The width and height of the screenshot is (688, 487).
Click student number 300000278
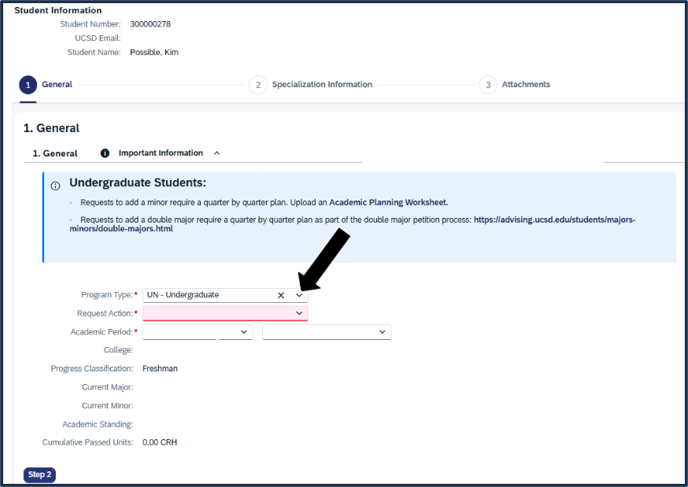[150, 24]
